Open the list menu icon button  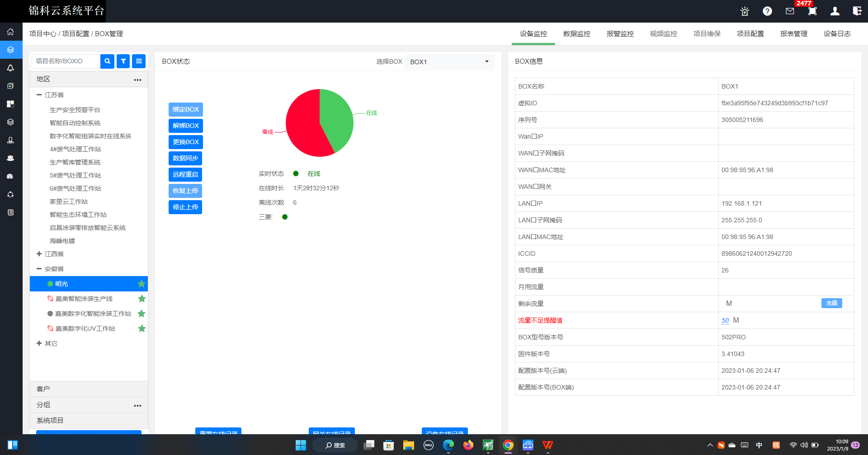click(139, 61)
